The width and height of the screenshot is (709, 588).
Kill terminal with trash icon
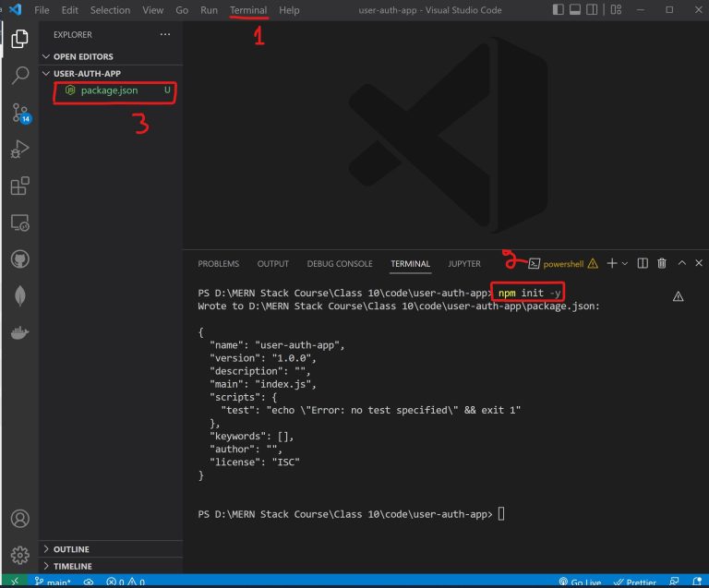(662, 263)
